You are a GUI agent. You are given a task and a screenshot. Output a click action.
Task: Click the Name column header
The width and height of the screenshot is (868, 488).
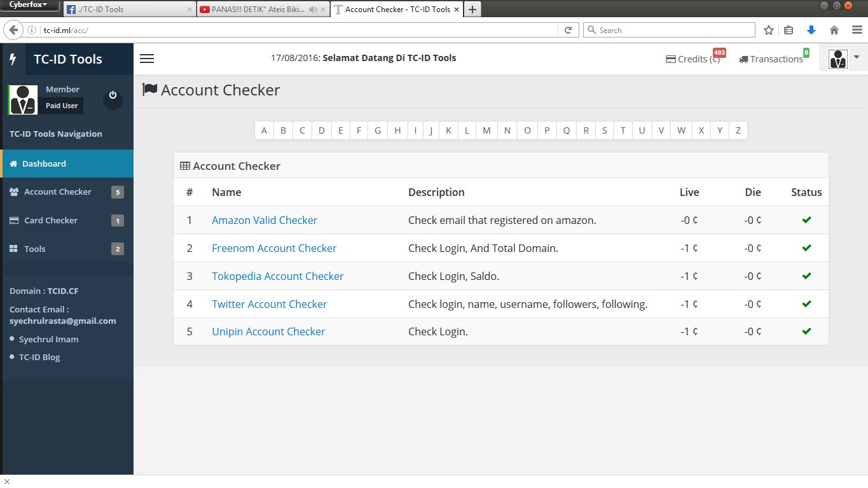click(226, 192)
